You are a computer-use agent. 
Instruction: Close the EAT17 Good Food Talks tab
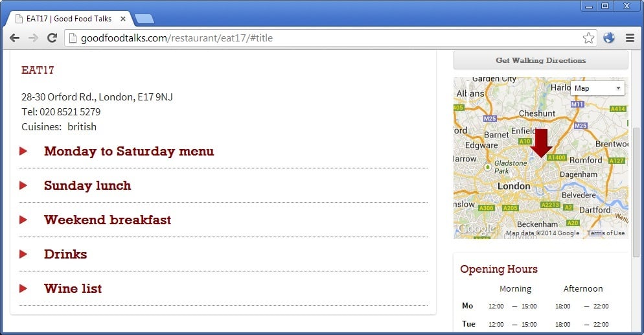point(123,19)
